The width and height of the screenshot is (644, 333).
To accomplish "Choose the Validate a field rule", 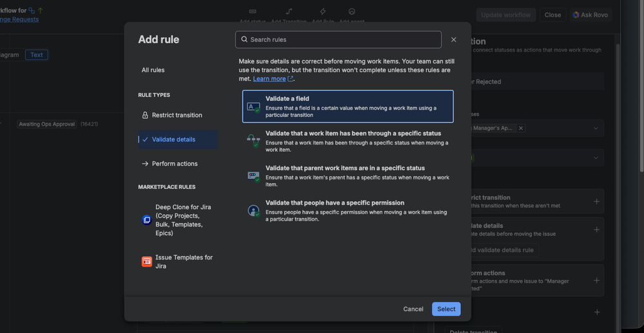I will click(x=348, y=106).
